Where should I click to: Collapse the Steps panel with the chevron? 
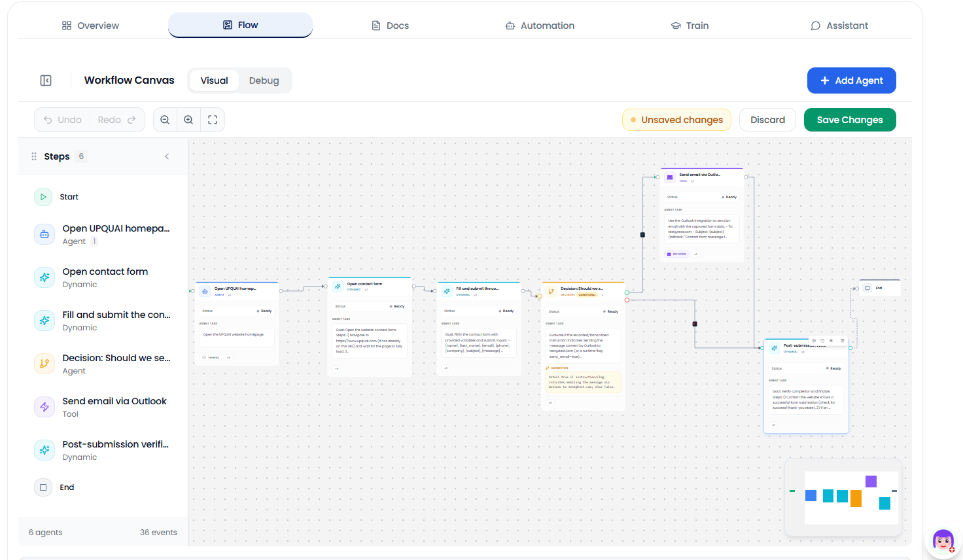(167, 156)
